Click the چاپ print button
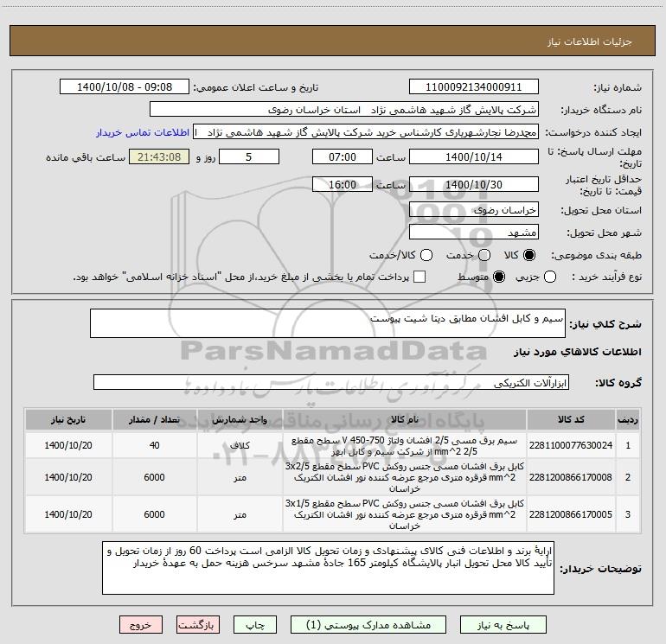 coord(255,625)
